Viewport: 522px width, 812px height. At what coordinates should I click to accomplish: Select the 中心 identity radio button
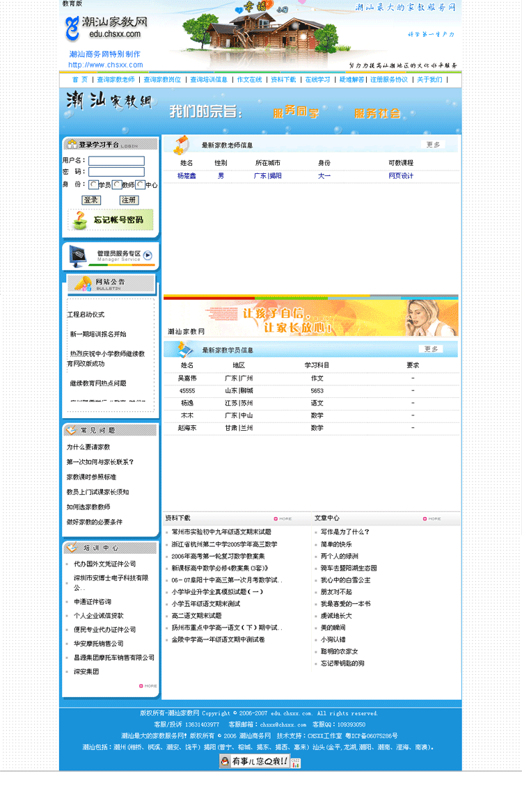141,185
